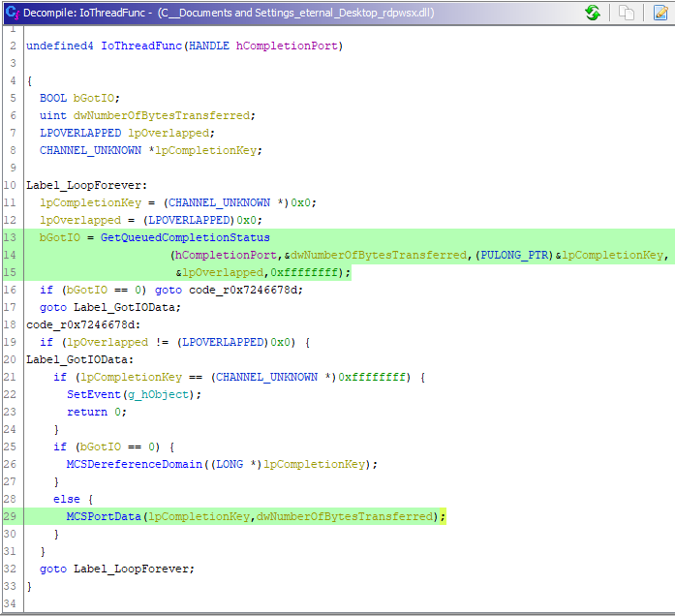This screenshot has height=616, width=675.
Task: Click 0xffffffff timeout value on line 15
Action: pos(304,272)
